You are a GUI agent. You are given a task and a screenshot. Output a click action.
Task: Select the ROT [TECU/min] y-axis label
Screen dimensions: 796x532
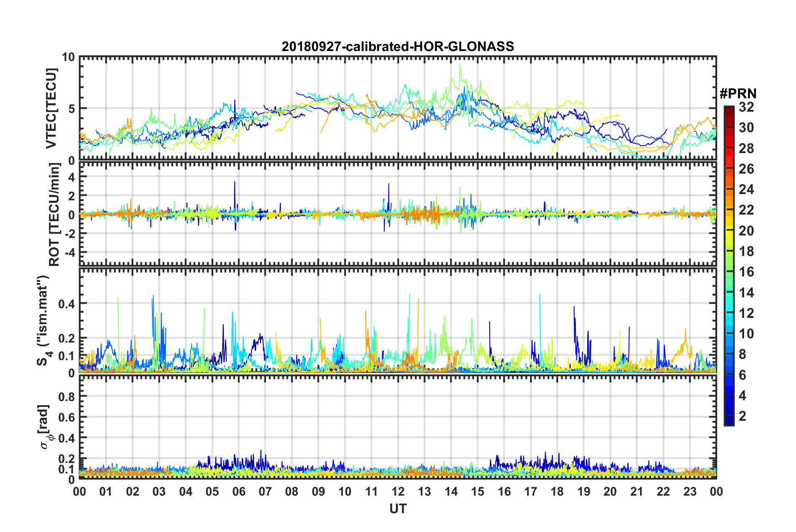click(x=54, y=215)
